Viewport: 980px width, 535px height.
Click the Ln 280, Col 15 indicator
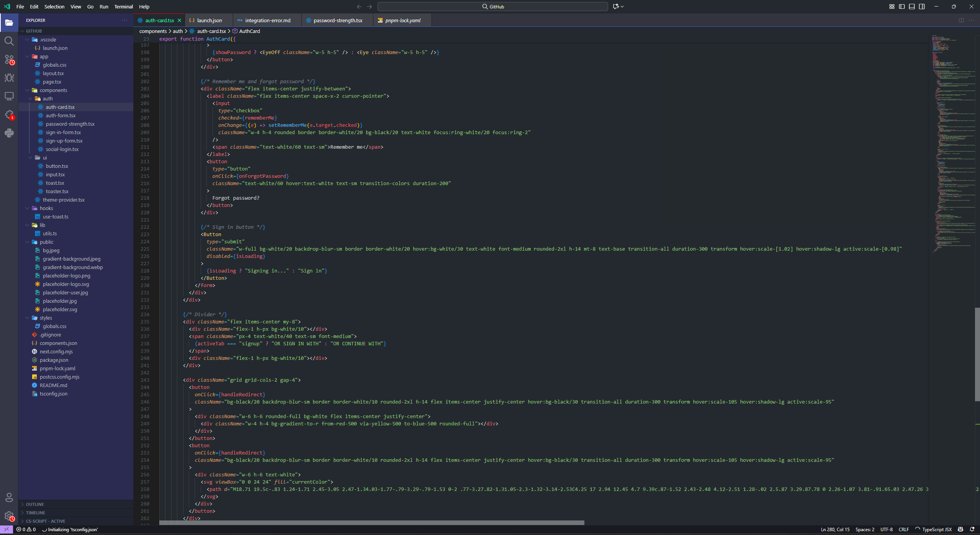click(835, 529)
